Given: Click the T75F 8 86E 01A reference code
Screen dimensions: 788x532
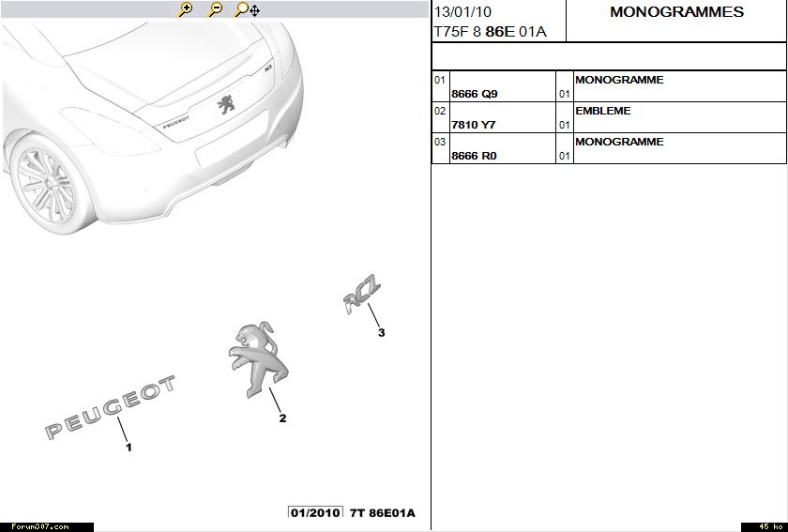Looking at the screenshot, I should [x=490, y=32].
